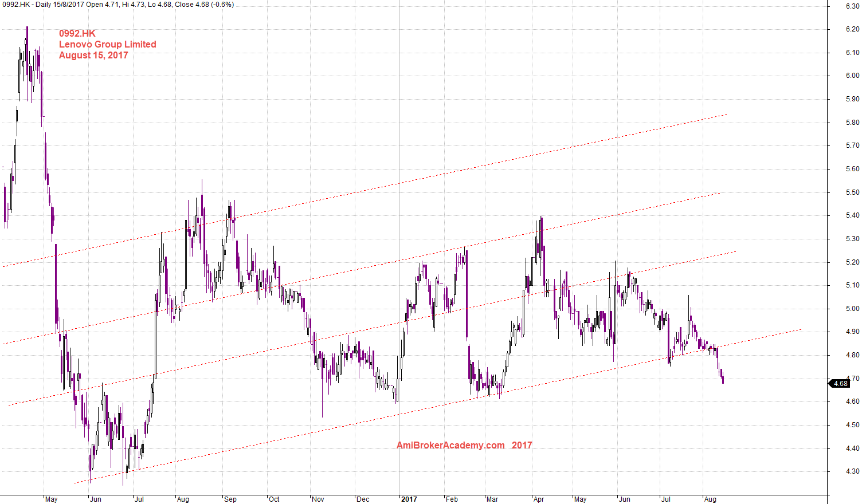Image resolution: width=862 pixels, height=504 pixels.
Task: Click the 5.40 price axis label
Action: [x=852, y=215]
